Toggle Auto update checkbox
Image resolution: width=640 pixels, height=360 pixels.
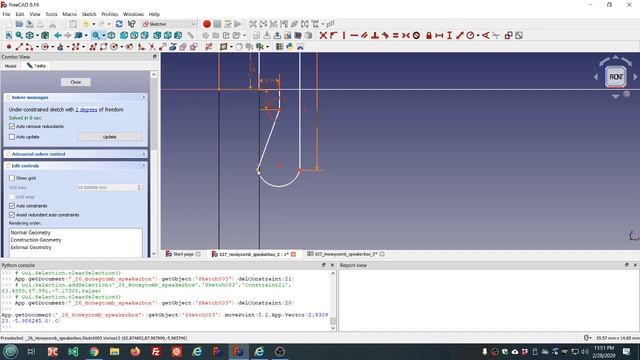(x=12, y=137)
